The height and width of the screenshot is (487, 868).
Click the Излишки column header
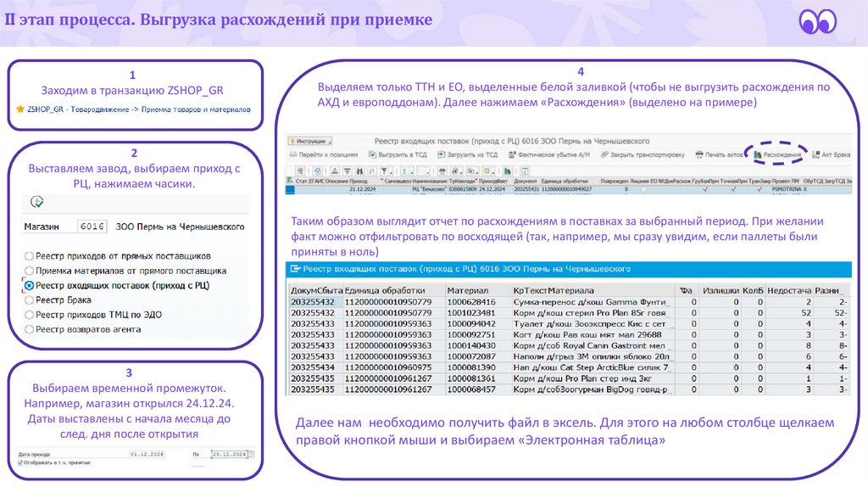(721, 290)
